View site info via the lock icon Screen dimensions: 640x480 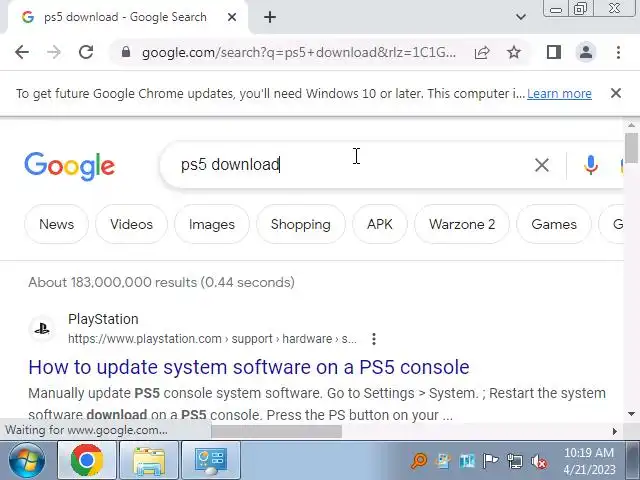coord(126,52)
